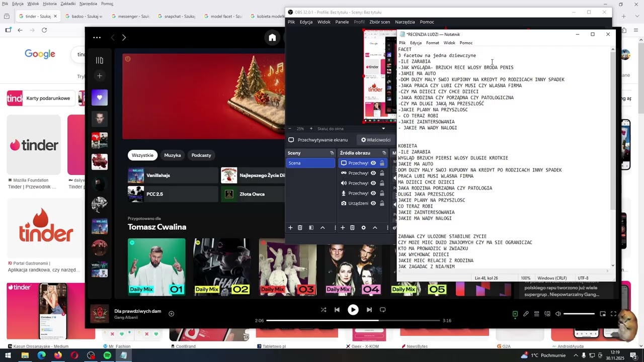
Task: Open lyrics microphone icon in Spotify
Action: (x=526, y=314)
